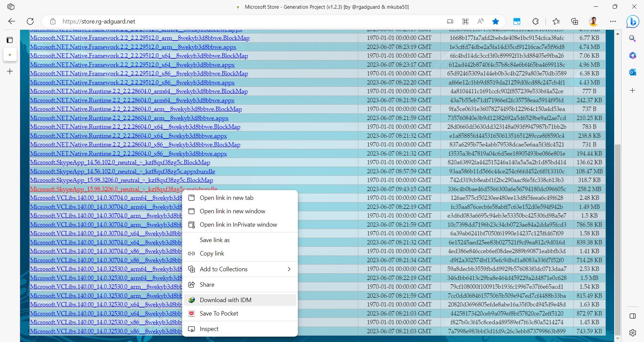Open SkypeApp 14.56.102.0 BlockMap link
644x342 pixels.
tap(120, 162)
